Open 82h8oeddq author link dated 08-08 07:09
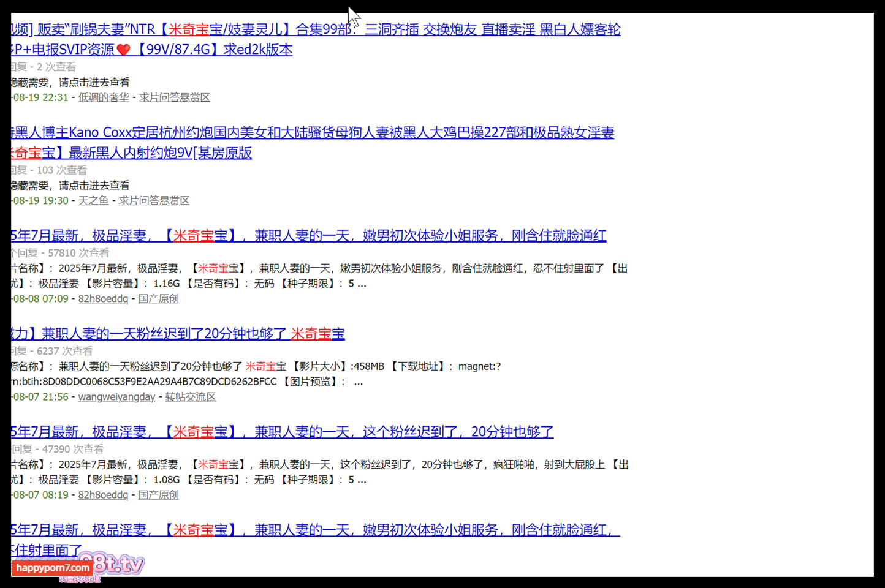Screen dimensions: 885x588 (x=103, y=299)
